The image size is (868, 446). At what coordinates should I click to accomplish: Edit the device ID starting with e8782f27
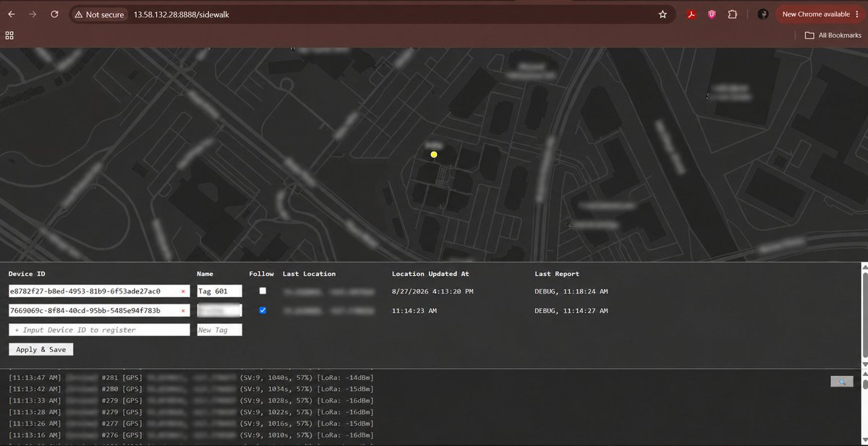[x=99, y=291]
